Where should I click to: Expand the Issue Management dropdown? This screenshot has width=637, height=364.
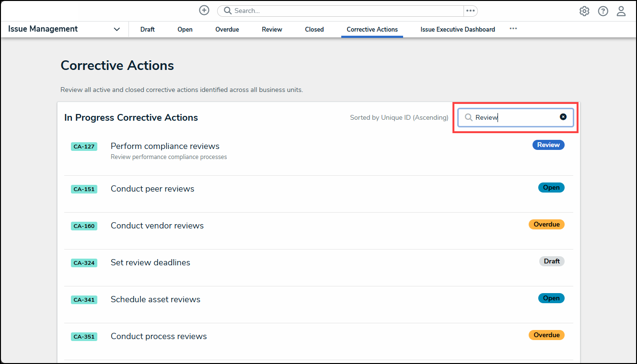tap(116, 29)
